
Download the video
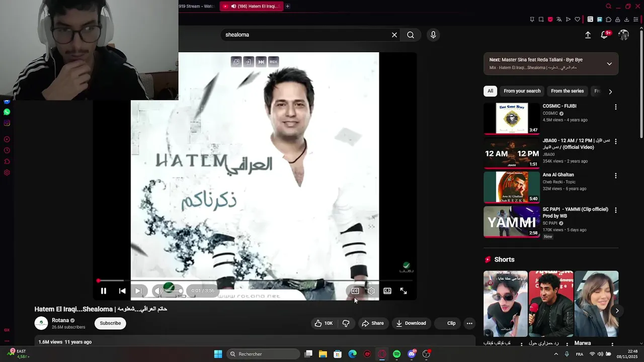coord(411,323)
